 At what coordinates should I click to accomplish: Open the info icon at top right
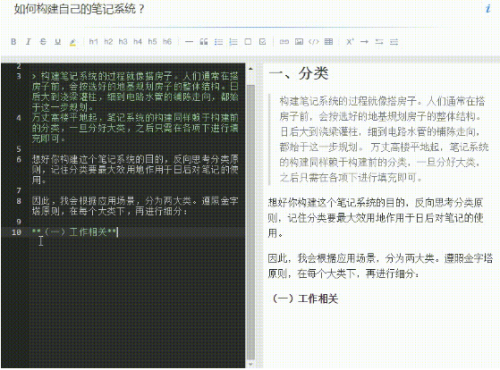point(488,9)
